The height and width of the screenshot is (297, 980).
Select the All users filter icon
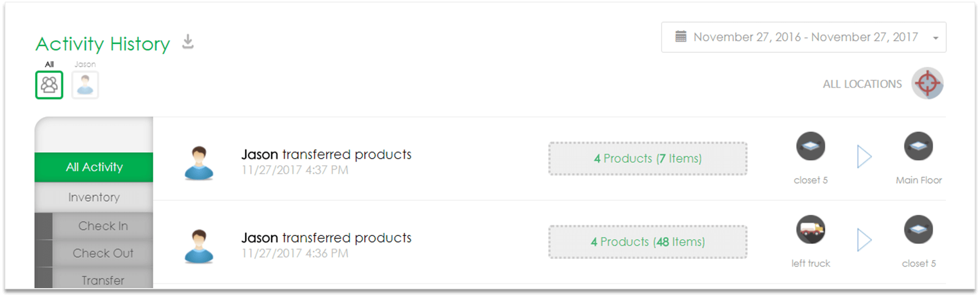click(49, 85)
